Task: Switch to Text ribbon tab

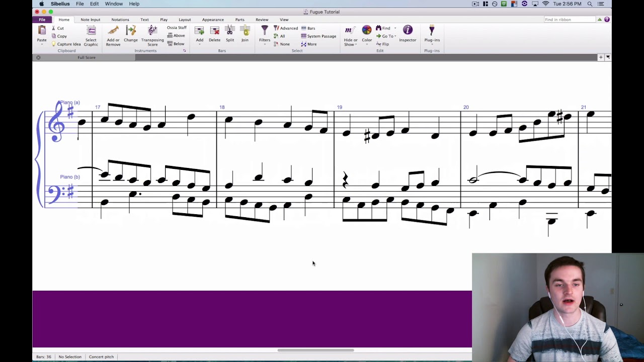Action: 144,20
